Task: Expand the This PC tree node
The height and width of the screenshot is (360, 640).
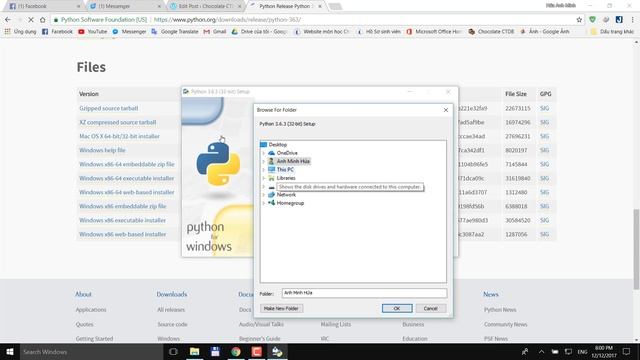Action: 264,169
